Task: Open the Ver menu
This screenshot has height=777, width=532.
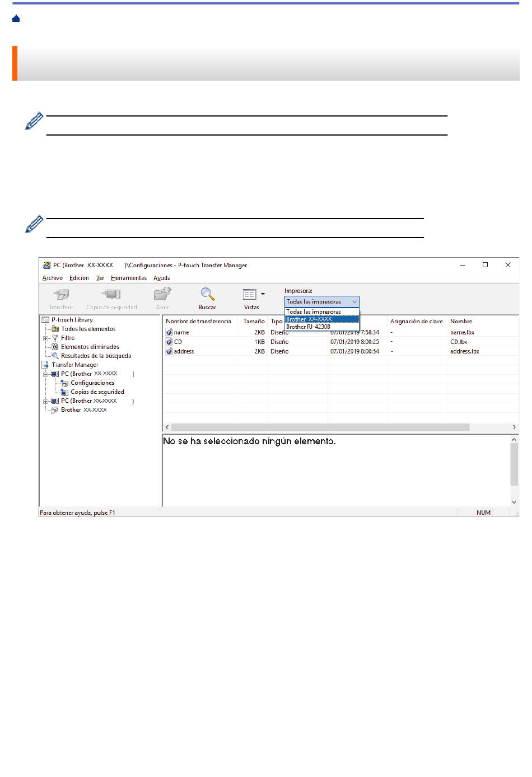Action: [100, 278]
